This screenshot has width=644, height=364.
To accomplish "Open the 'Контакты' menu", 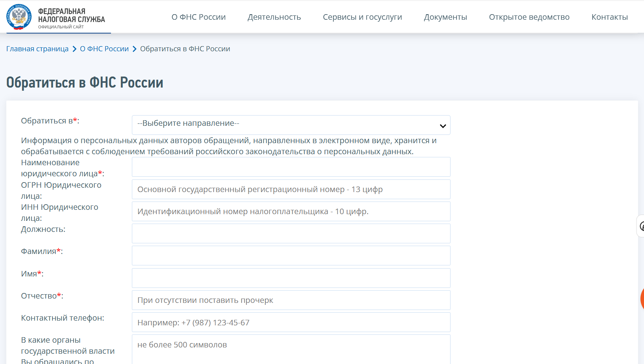I will point(610,17).
